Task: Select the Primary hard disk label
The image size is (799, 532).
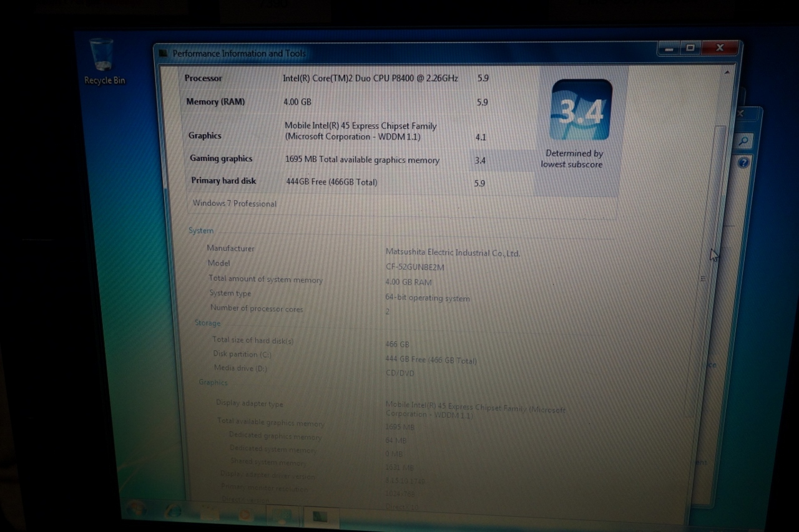Action: 223,181
